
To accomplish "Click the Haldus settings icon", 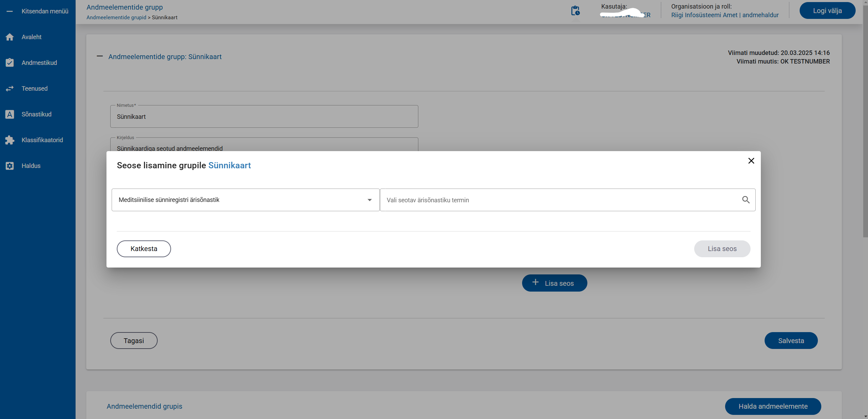I will [10, 166].
